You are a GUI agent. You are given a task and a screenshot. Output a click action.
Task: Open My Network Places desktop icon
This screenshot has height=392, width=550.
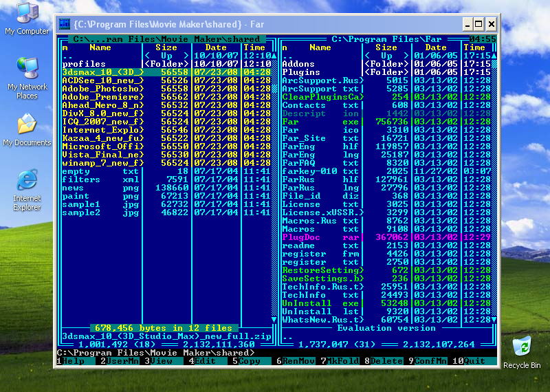click(x=27, y=78)
